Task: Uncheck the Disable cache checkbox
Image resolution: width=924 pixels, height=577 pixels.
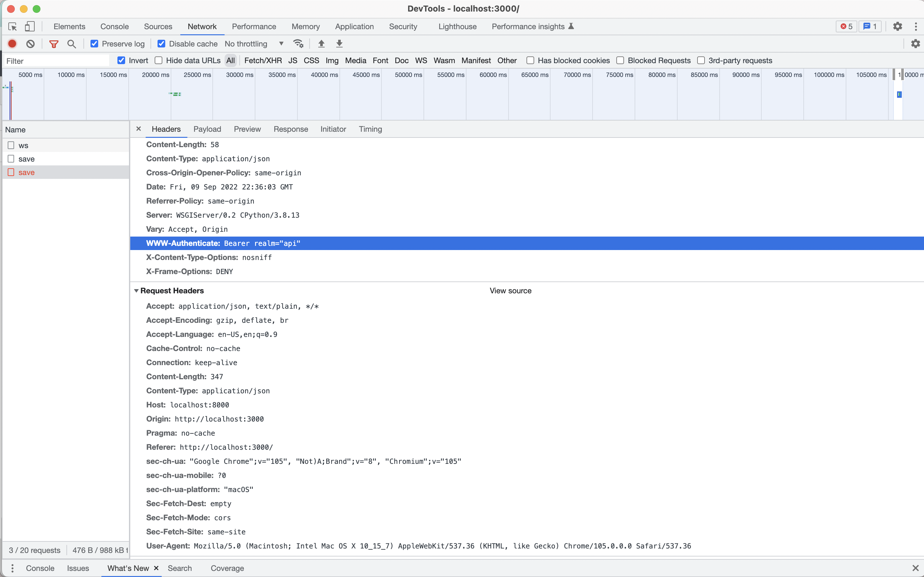Action: (x=161, y=44)
